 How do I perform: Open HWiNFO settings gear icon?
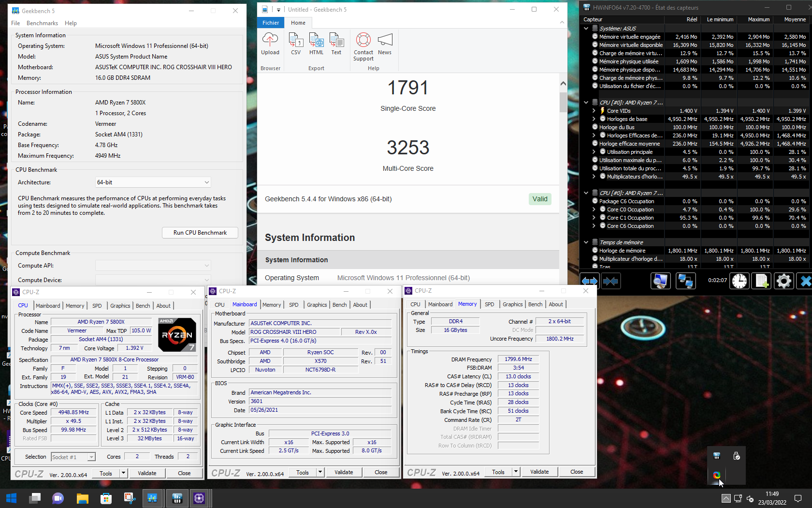pos(784,281)
